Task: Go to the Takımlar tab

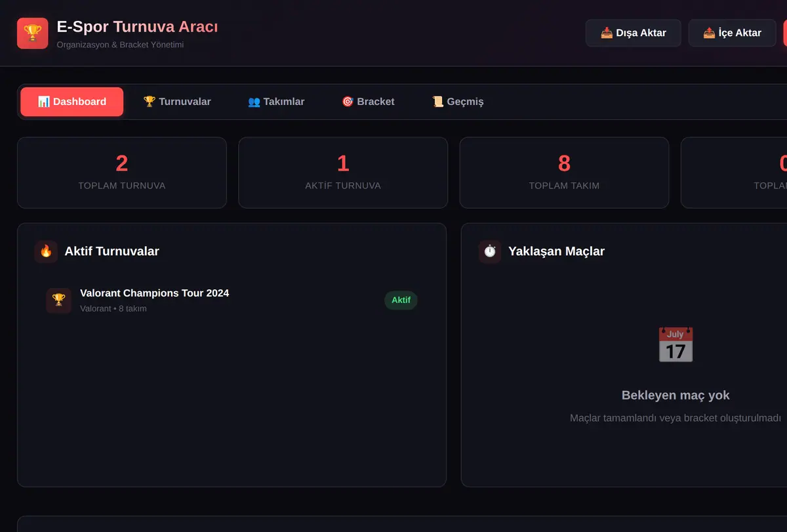Action: point(276,102)
